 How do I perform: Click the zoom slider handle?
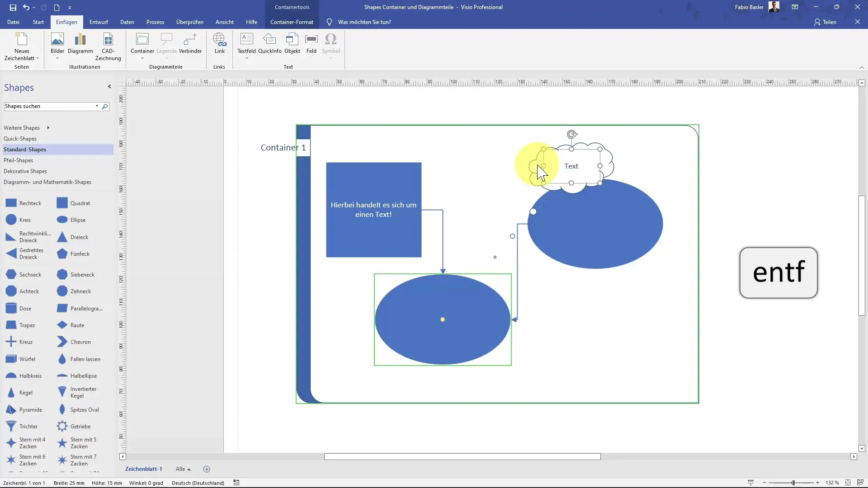[793, 483]
